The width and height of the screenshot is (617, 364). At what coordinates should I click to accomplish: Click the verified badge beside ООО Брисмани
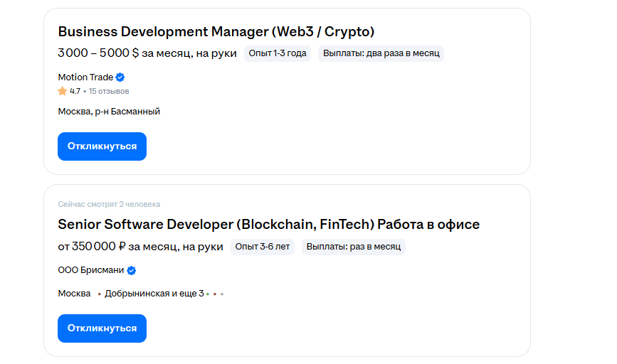(132, 270)
